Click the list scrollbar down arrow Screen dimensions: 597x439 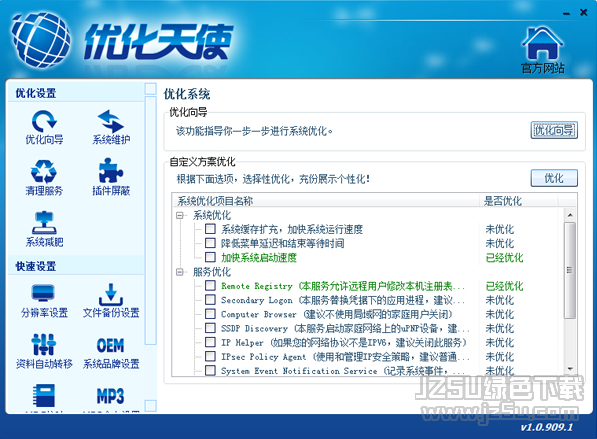pyautogui.click(x=570, y=369)
